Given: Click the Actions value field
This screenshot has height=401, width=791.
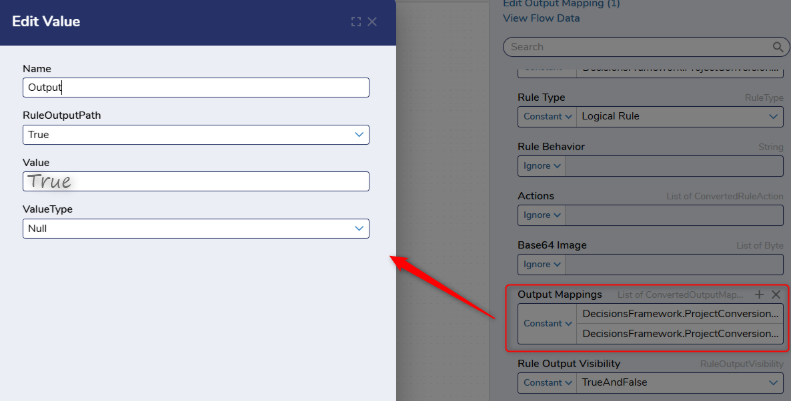Looking at the screenshot, I should coord(674,215).
